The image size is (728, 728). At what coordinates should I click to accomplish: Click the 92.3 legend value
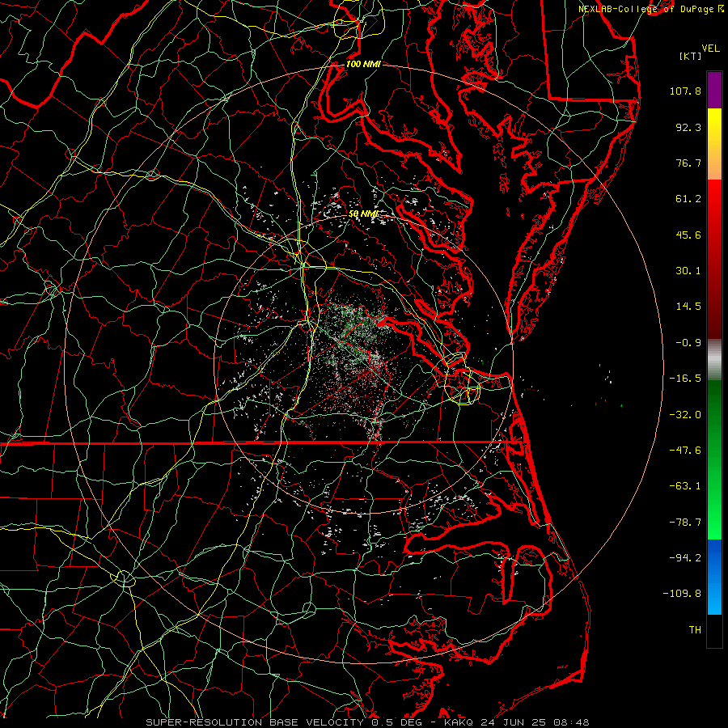(688, 127)
